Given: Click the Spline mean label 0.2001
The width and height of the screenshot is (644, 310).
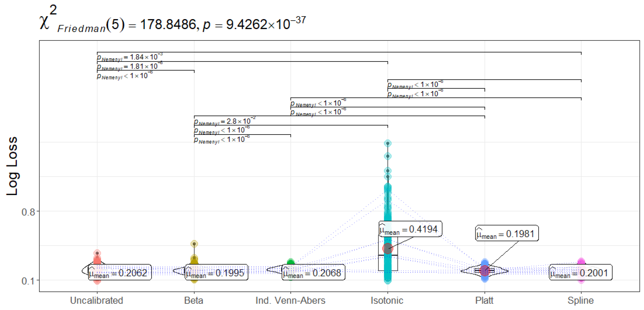Looking at the screenshot, I should [580, 272].
